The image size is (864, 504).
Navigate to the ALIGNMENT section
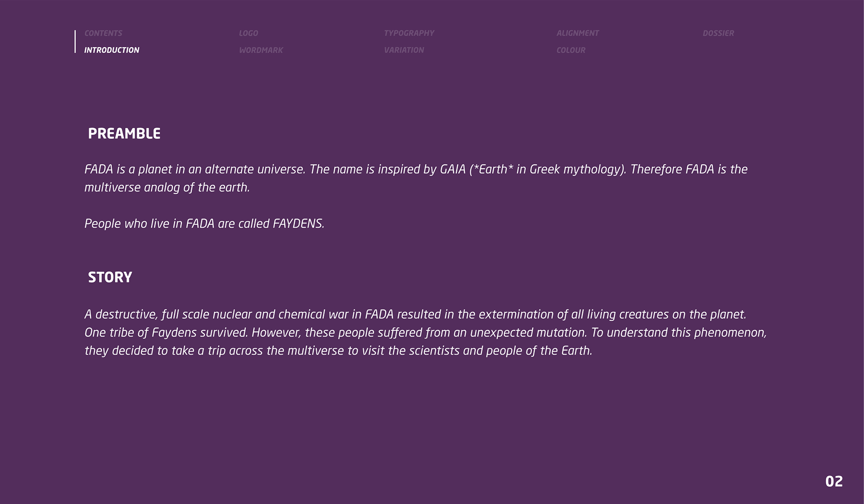(577, 33)
